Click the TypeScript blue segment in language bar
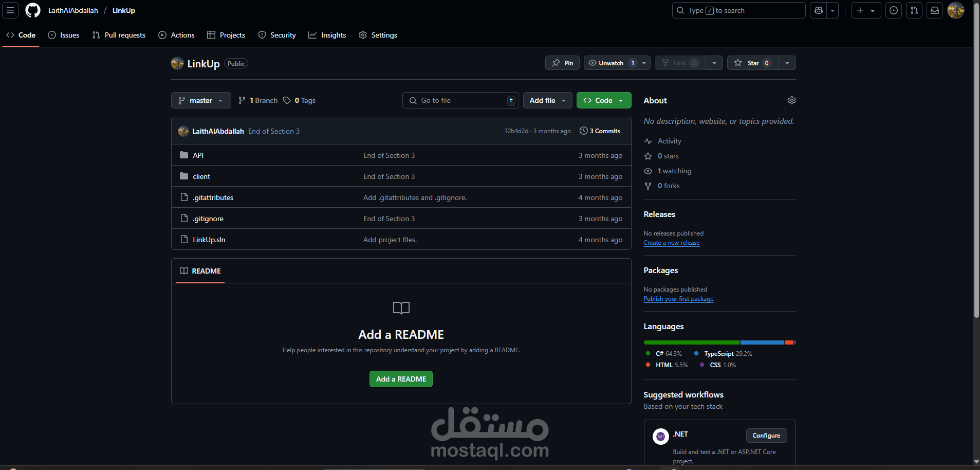This screenshot has height=470, width=980. pyautogui.click(x=762, y=342)
